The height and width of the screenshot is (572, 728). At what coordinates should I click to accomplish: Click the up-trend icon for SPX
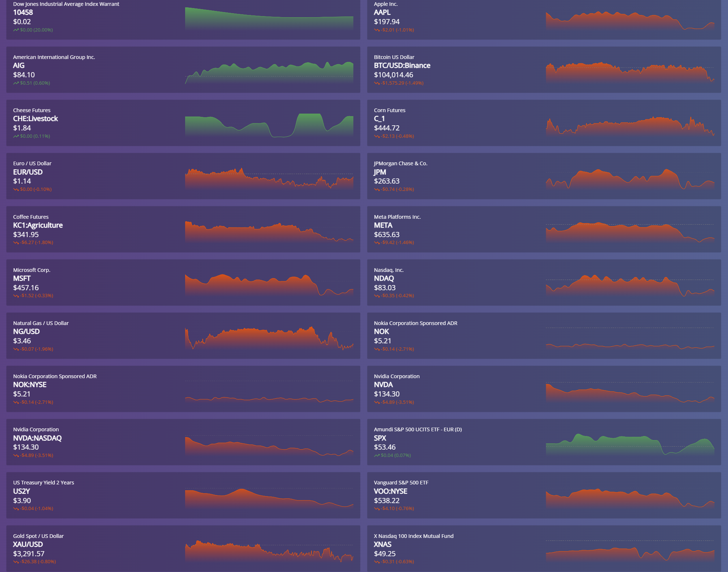pyautogui.click(x=376, y=455)
